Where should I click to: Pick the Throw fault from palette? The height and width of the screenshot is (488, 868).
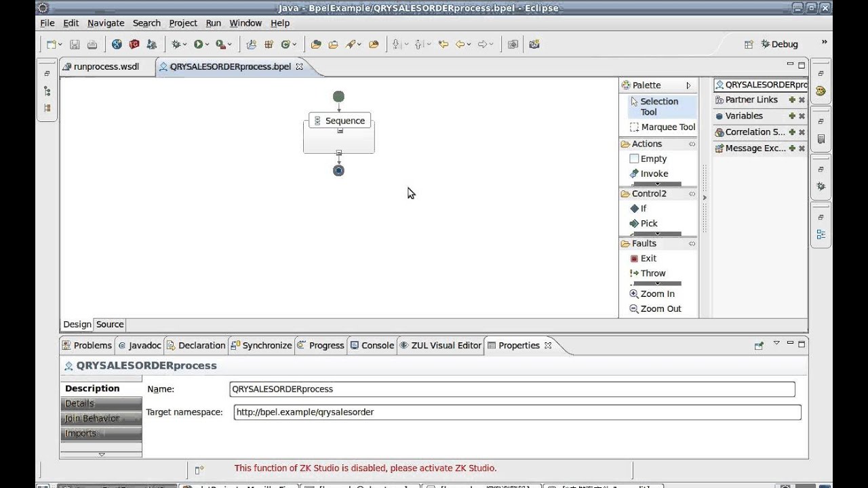point(648,273)
